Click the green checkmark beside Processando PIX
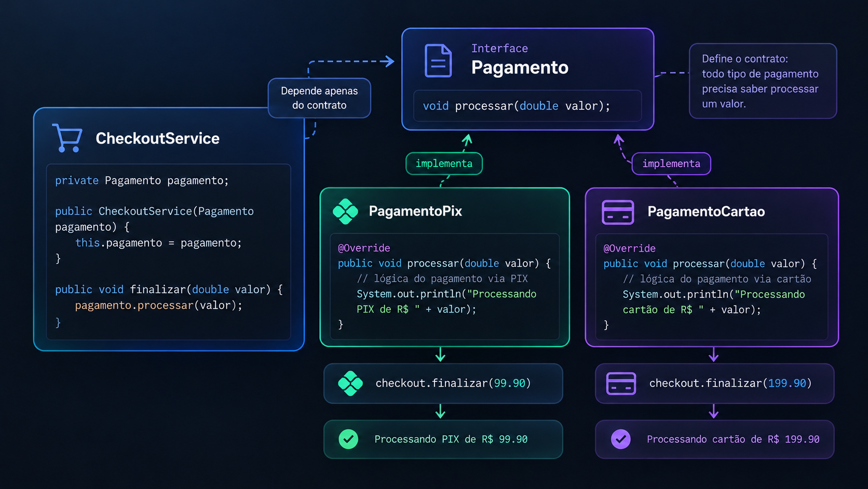 (348, 439)
